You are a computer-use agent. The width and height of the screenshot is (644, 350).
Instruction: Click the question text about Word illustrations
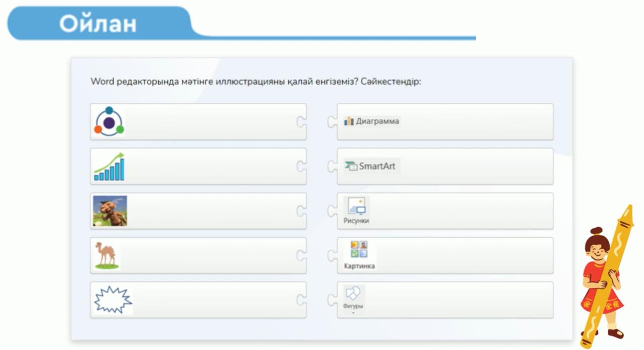(x=256, y=81)
